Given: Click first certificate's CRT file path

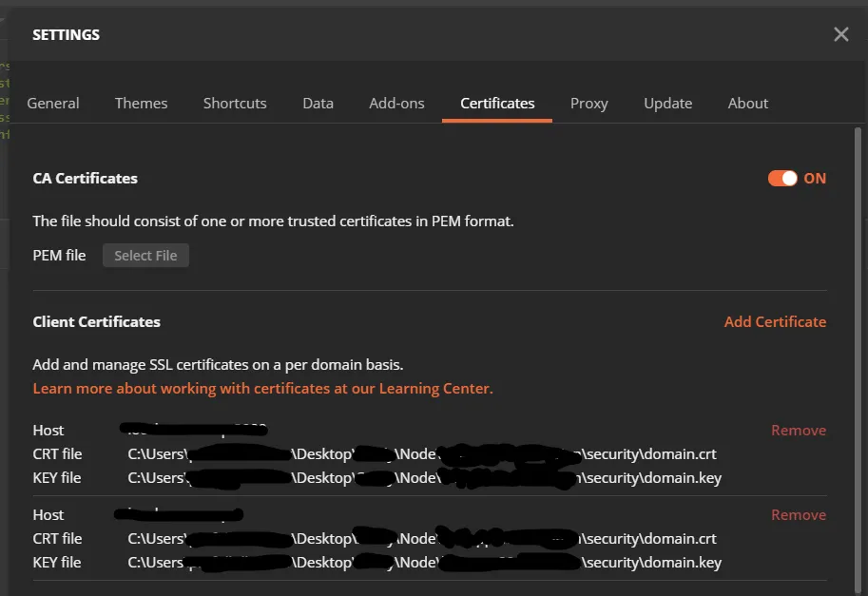Looking at the screenshot, I should (422, 454).
